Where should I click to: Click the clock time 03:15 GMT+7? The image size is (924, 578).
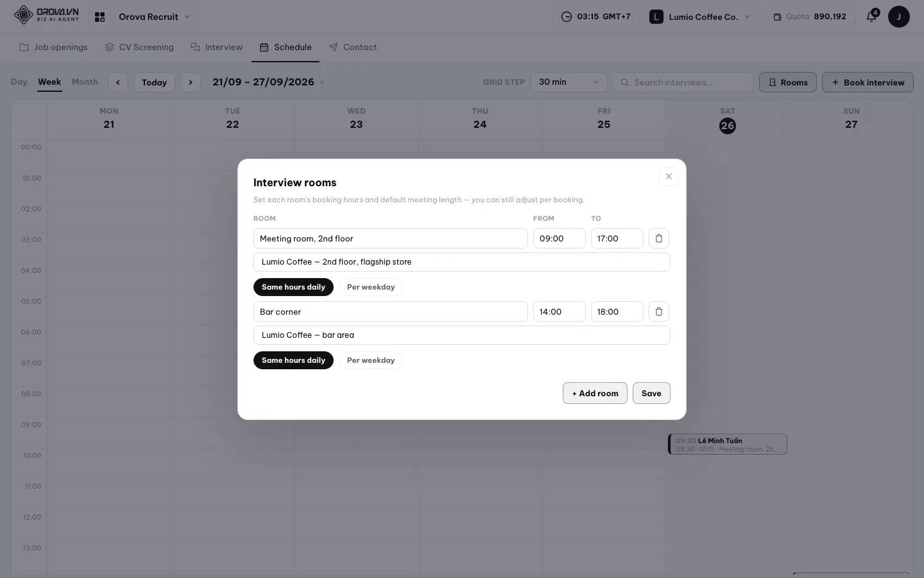click(x=596, y=17)
